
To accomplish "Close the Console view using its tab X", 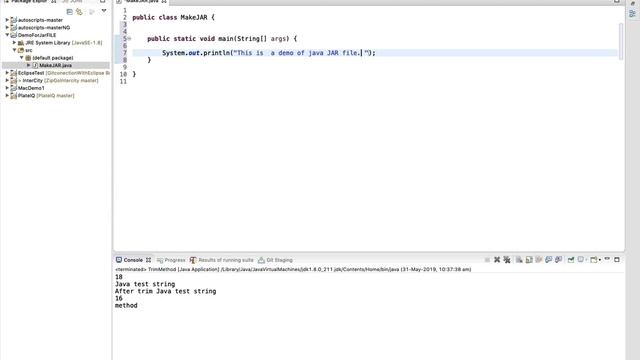I will coord(148,260).
